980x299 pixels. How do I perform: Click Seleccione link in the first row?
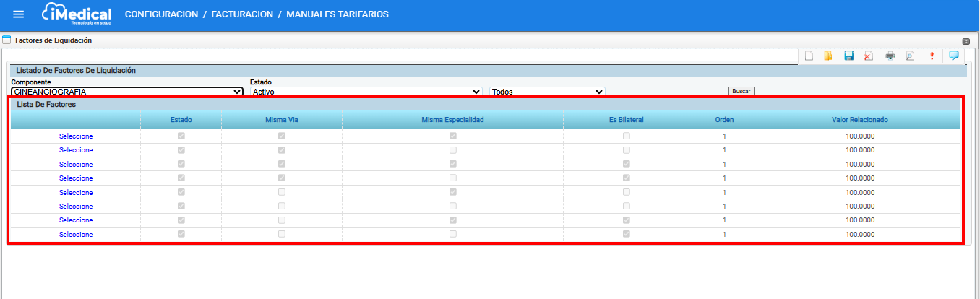point(76,136)
